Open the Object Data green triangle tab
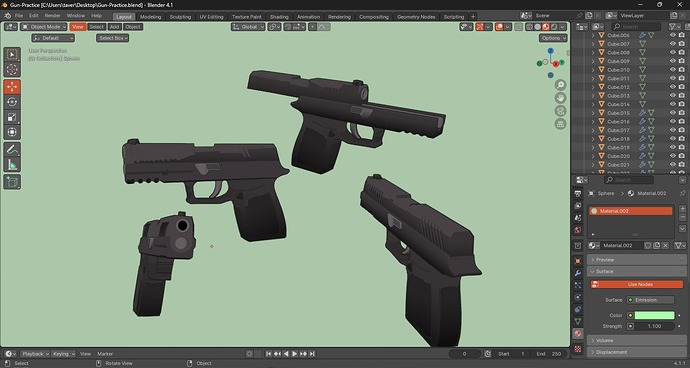 [x=578, y=321]
